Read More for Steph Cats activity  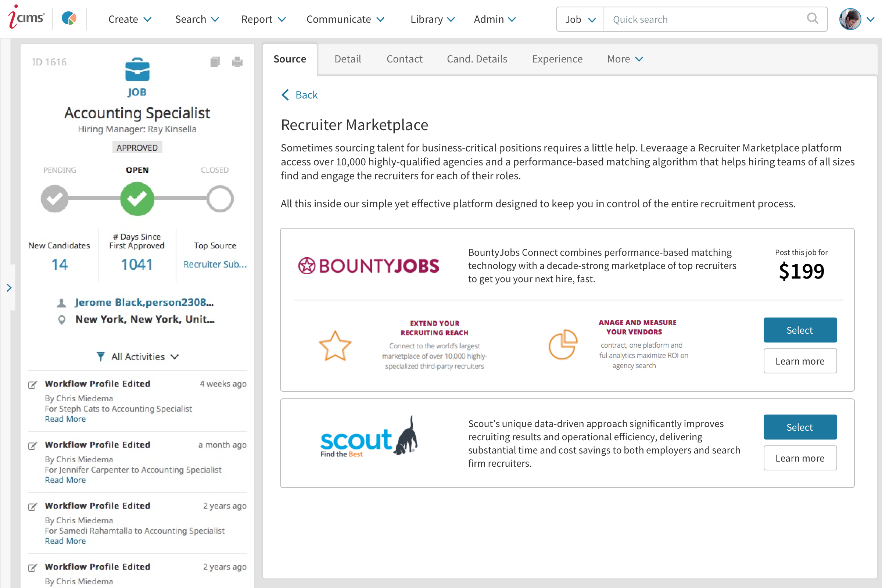coord(65,419)
